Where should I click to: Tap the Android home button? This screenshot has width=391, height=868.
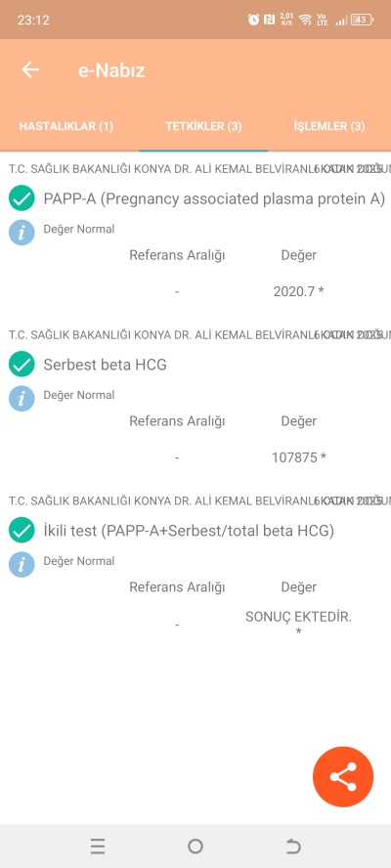click(x=195, y=846)
